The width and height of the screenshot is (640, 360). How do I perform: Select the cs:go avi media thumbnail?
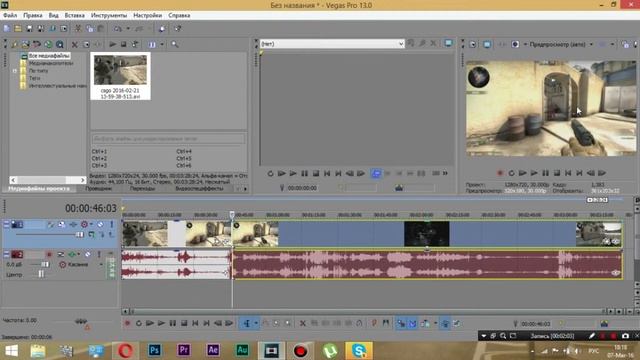[120, 76]
